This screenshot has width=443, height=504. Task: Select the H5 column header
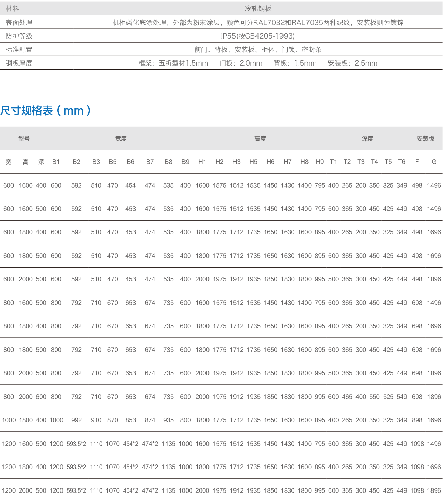(253, 162)
